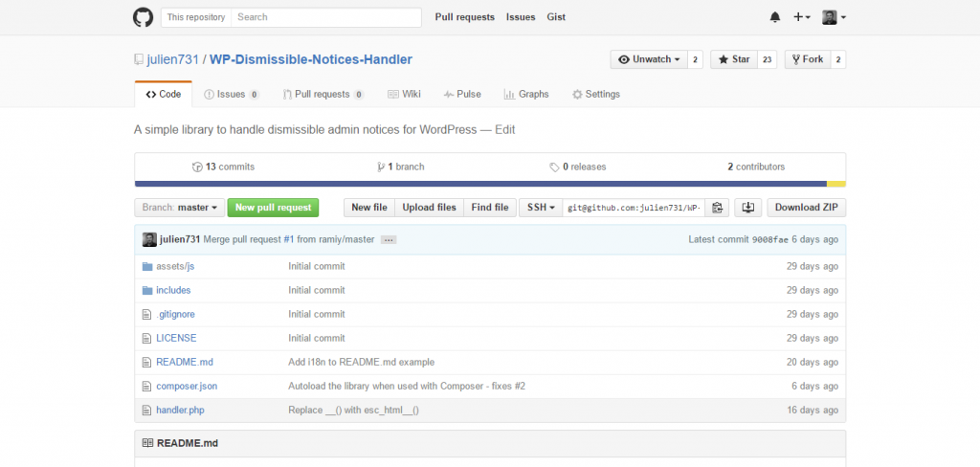Click the handler.php file icon

tap(146, 411)
